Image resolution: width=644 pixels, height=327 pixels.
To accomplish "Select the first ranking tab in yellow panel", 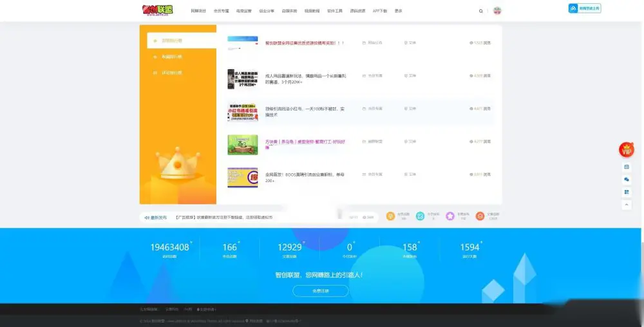I will (x=182, y=41).
